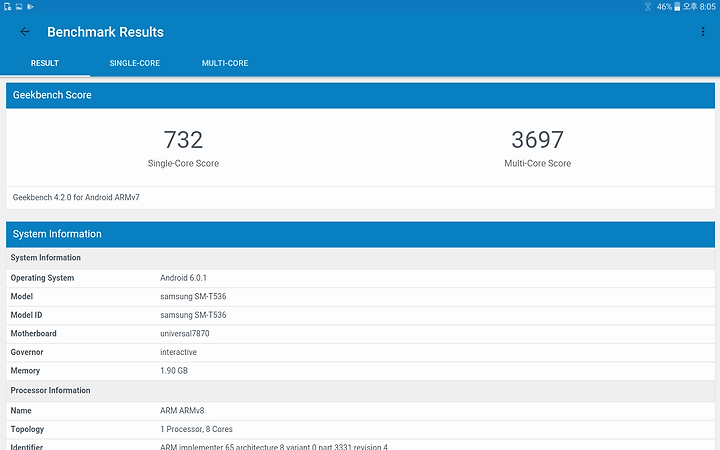Screen dimensions: 720x450
Task: Tap Geekbench 4.2.0 for Android ARMv7 text
Action: point(76,197)
